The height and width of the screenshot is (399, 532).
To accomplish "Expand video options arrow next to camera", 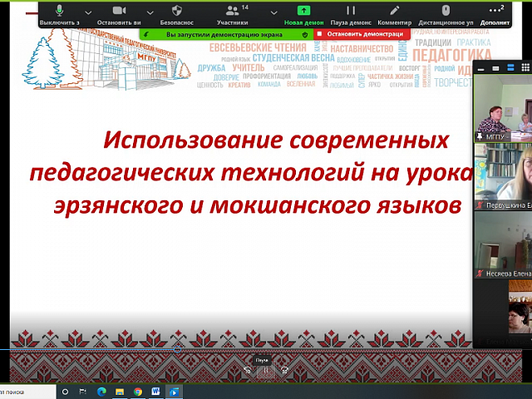I will [x=150, y=12].
